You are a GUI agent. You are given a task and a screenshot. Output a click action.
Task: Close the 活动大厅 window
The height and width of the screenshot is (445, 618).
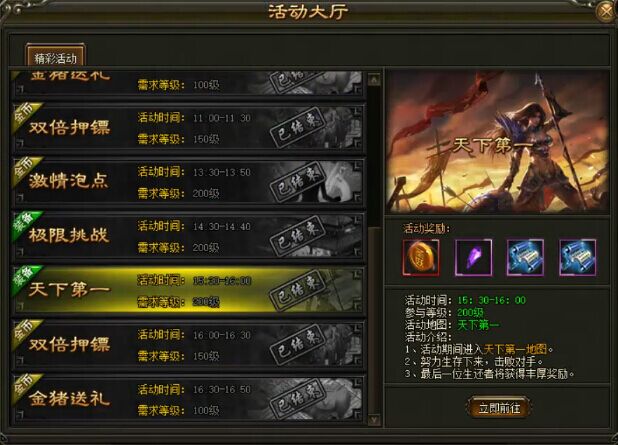tap(606, 12)
